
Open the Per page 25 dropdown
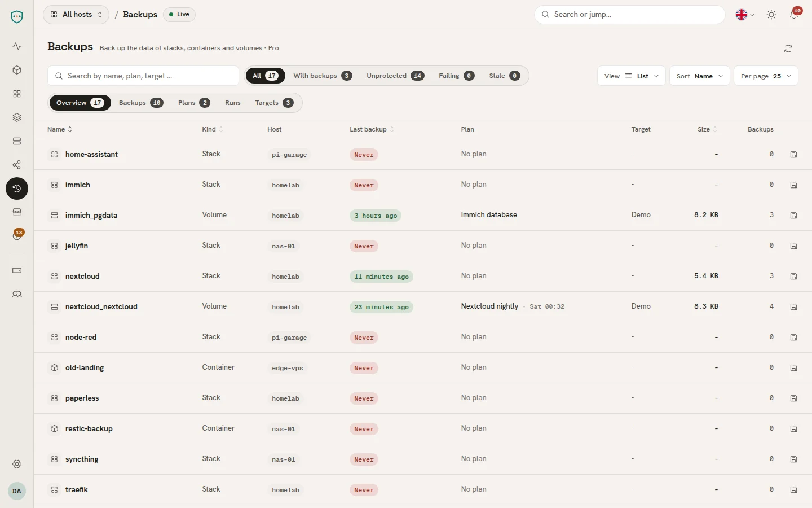pos(766,76)
